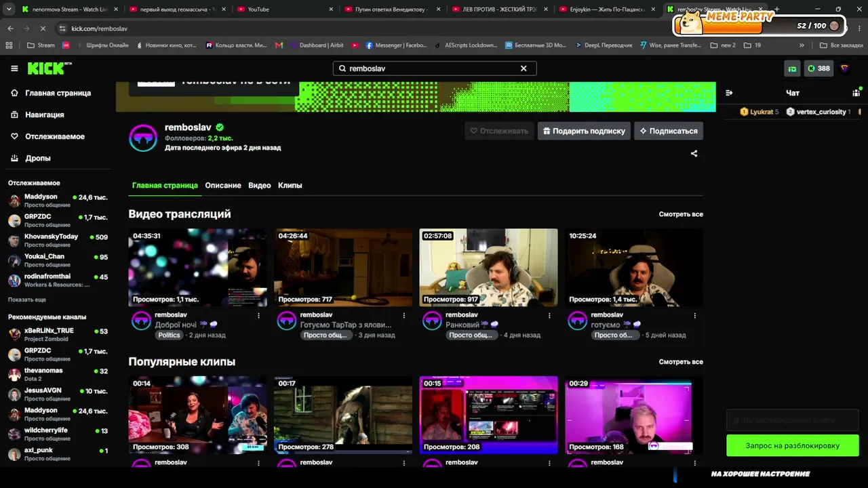Select the Главная страница channel tab
Viewport: 868px width, 488px height.
click(165, 186)
